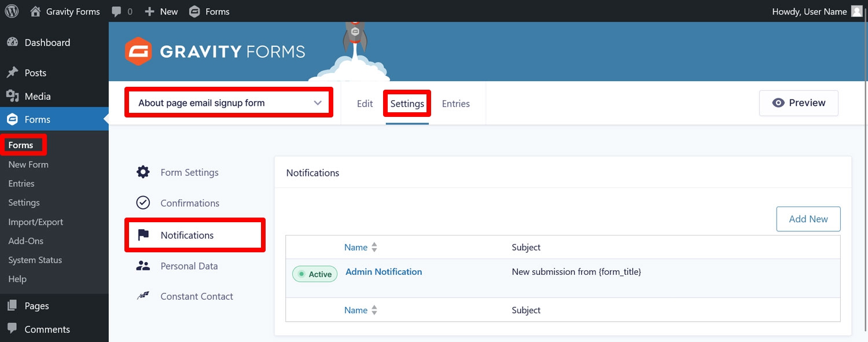Click the Add New notification button
Viewport: 868px width, 342px height.
[808, 219]
